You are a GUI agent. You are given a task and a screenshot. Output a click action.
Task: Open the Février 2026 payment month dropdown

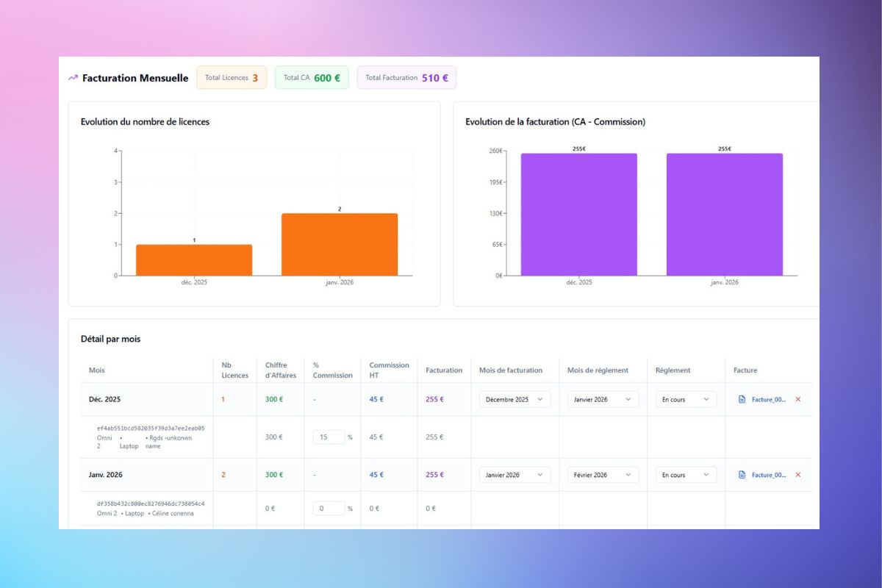click(x=603, y=475)
